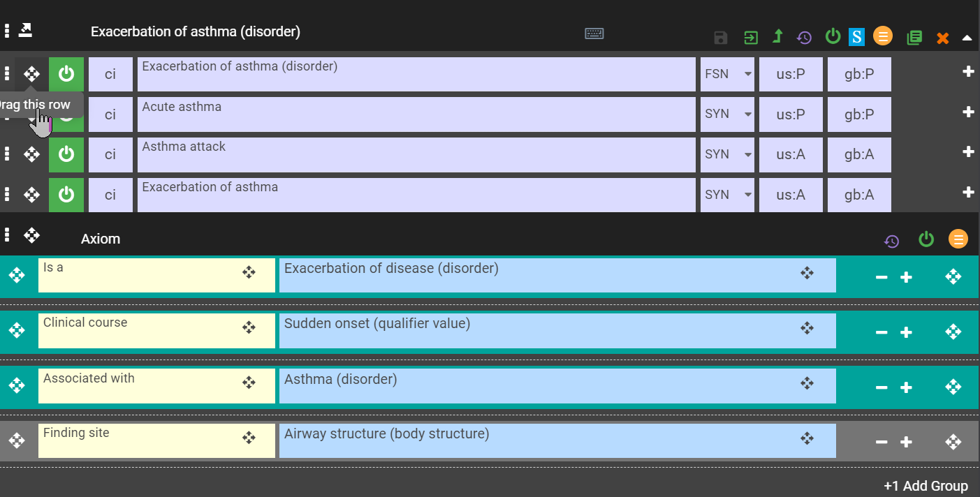Toggle us:P acceptability on Acute asthma row
The image size is (980, 497).
point(791,114)
